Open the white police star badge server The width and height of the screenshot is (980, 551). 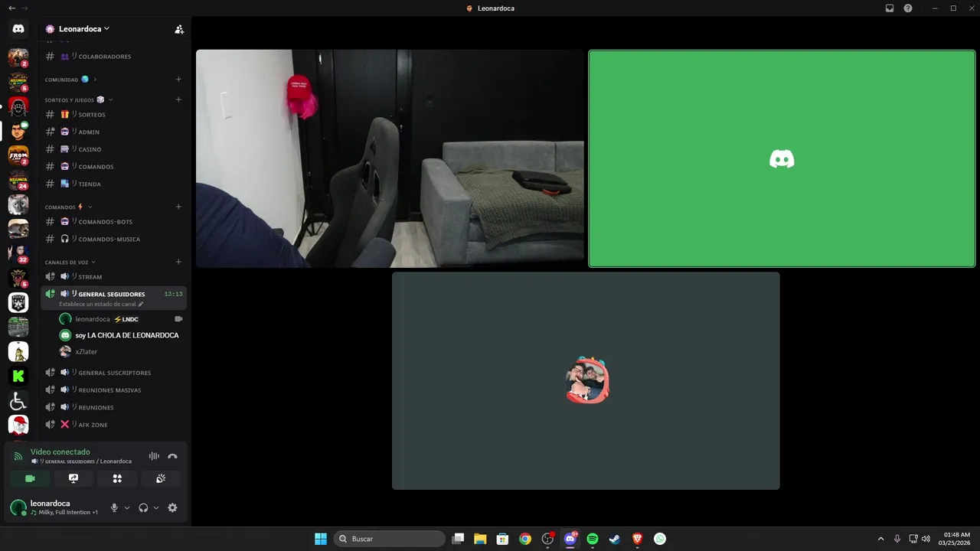(x=18, y=302)
